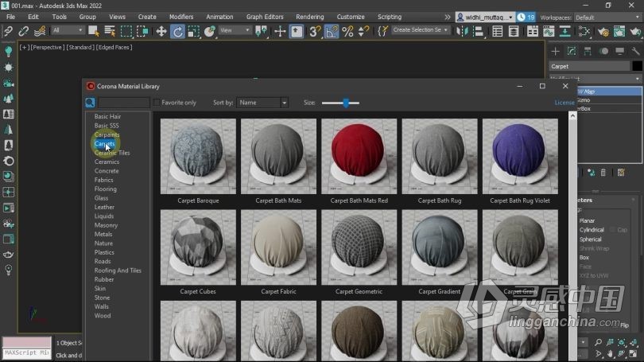Viewport: 644px width, 362px height.
Task: Click the library scrollbar up arrow
Action: coord(572,116)
